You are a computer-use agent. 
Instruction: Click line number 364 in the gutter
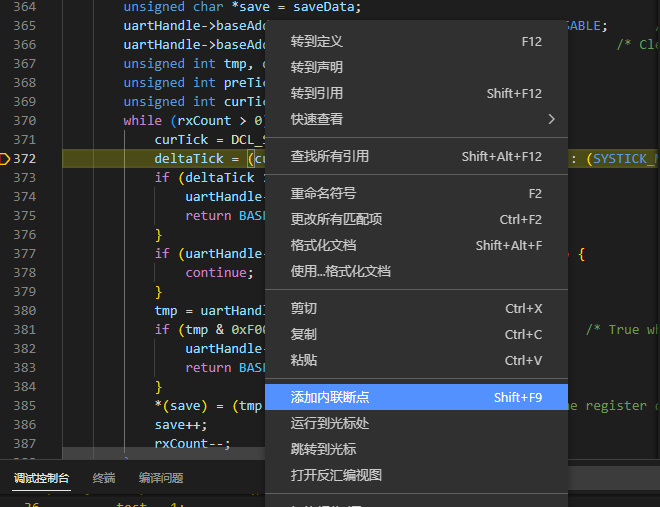(24, 7)
